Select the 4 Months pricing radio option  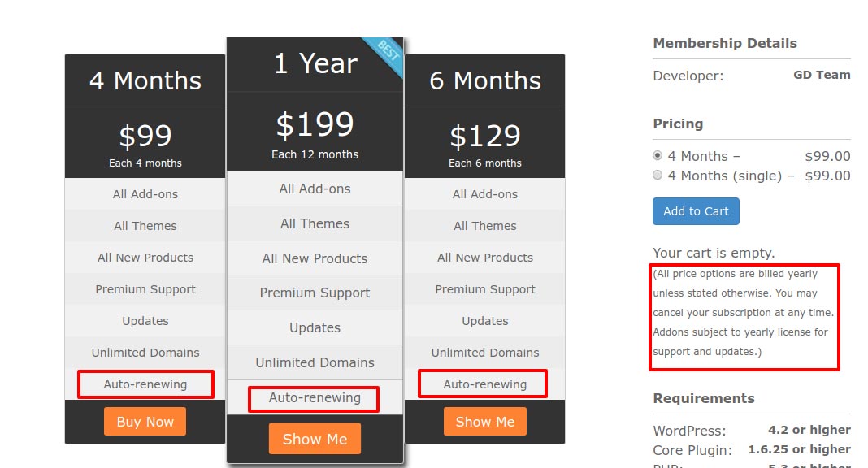click(x=658, y=155)
